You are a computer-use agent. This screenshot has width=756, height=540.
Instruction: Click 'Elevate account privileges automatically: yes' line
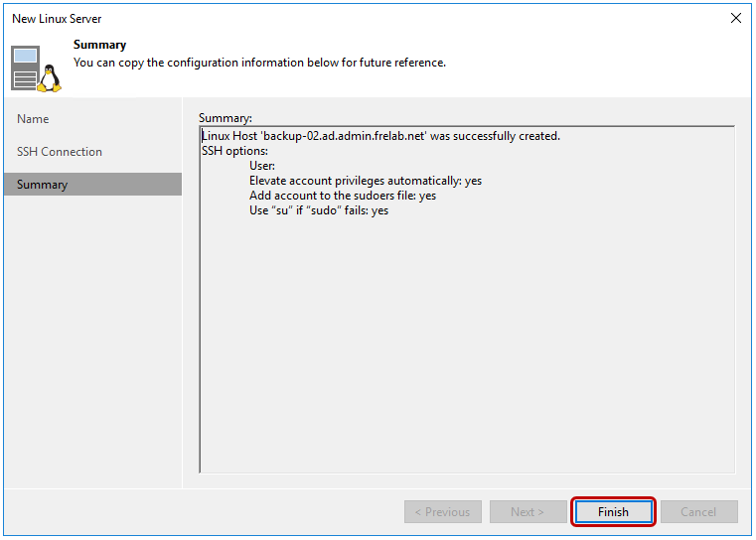coord(366,181)
